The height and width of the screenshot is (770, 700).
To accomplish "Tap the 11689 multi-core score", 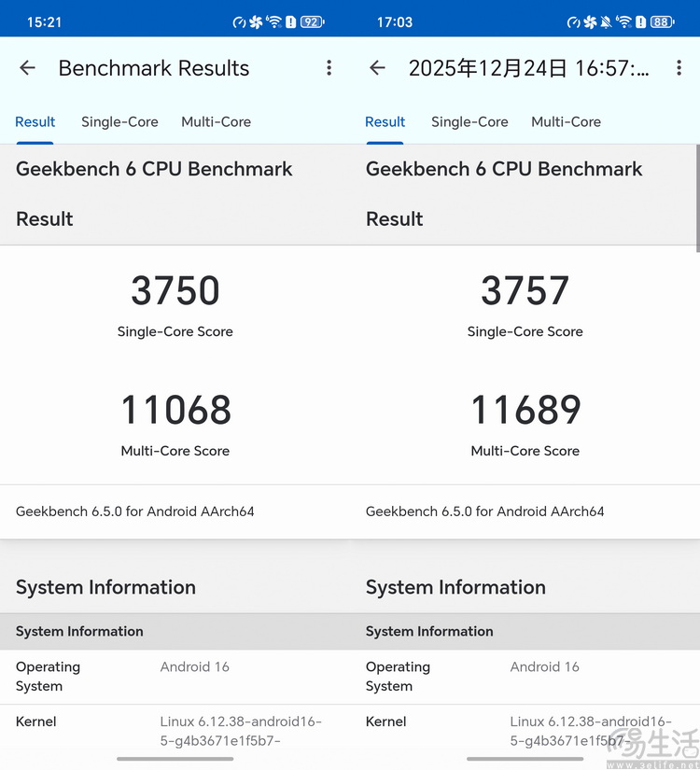I will pyautogui.click(x=525, y=411).
